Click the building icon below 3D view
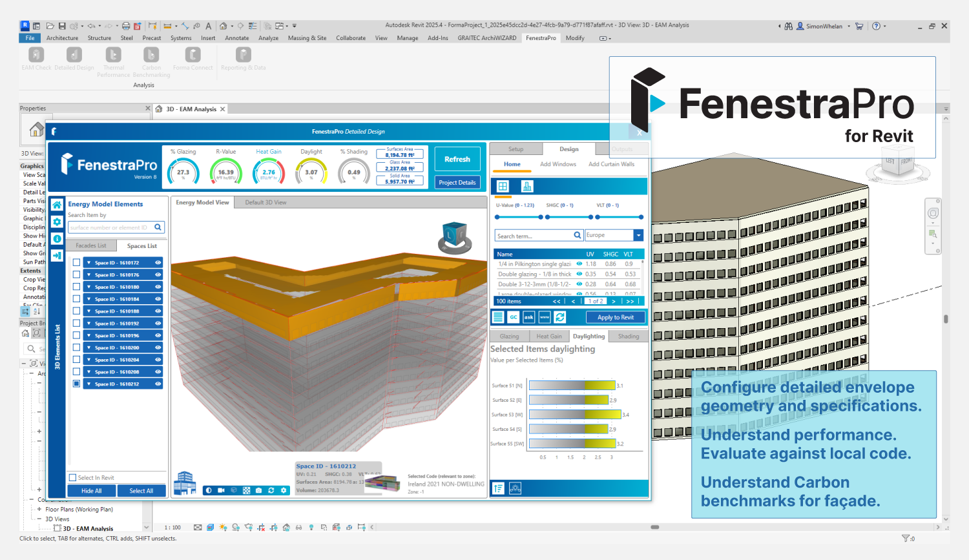 point(185,483)
